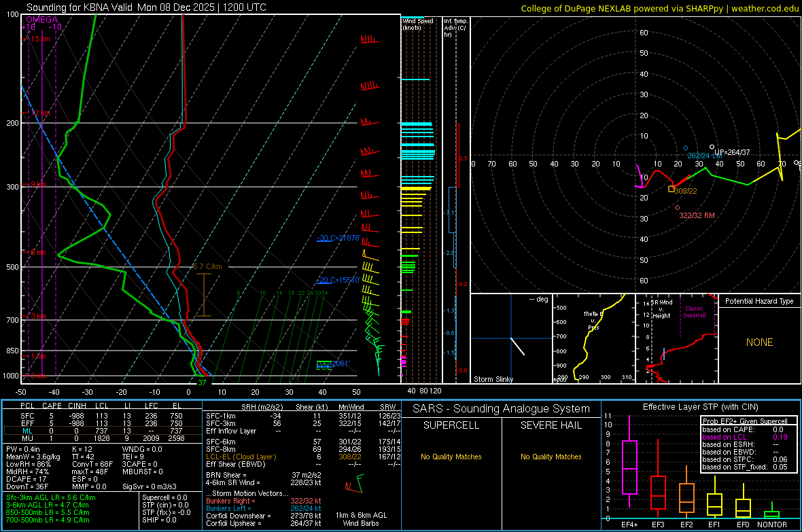This screenshot has width=802, height=532.
Task: Click the '1km & 6km AGL Wind Barbs' label
Action: point(361,519)
